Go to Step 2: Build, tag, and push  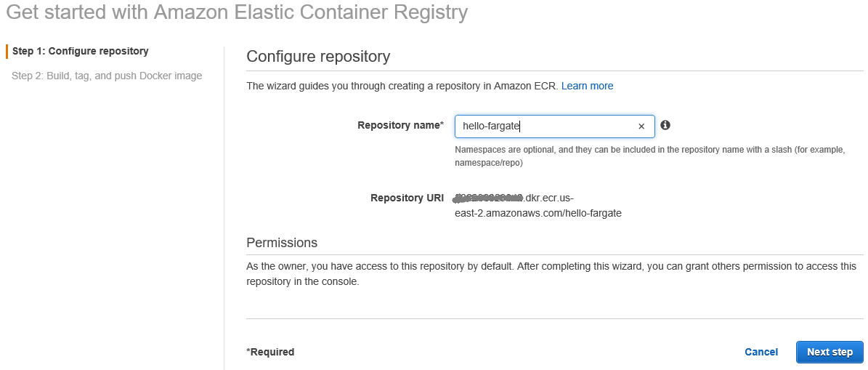[107, 76]
